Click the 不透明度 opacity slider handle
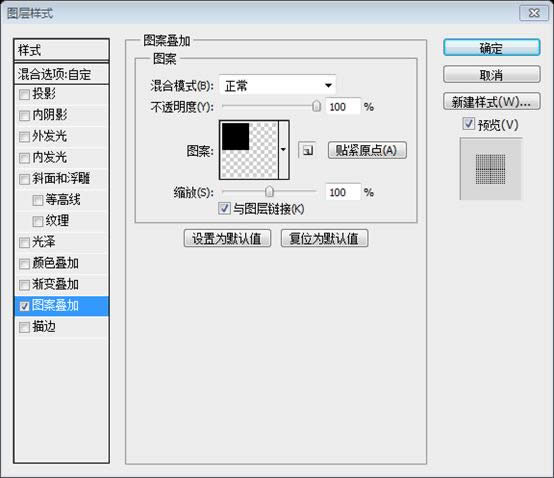 (x=316, y=106)
